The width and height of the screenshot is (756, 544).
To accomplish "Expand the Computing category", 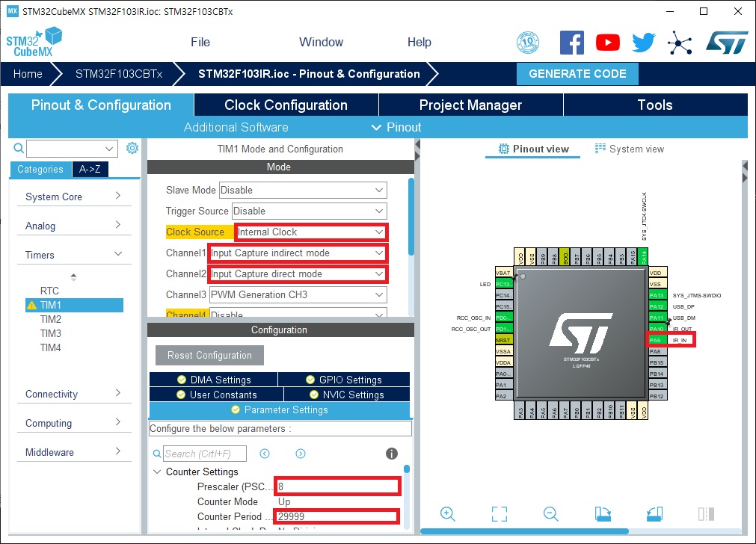I will click(x=74, y=423).
